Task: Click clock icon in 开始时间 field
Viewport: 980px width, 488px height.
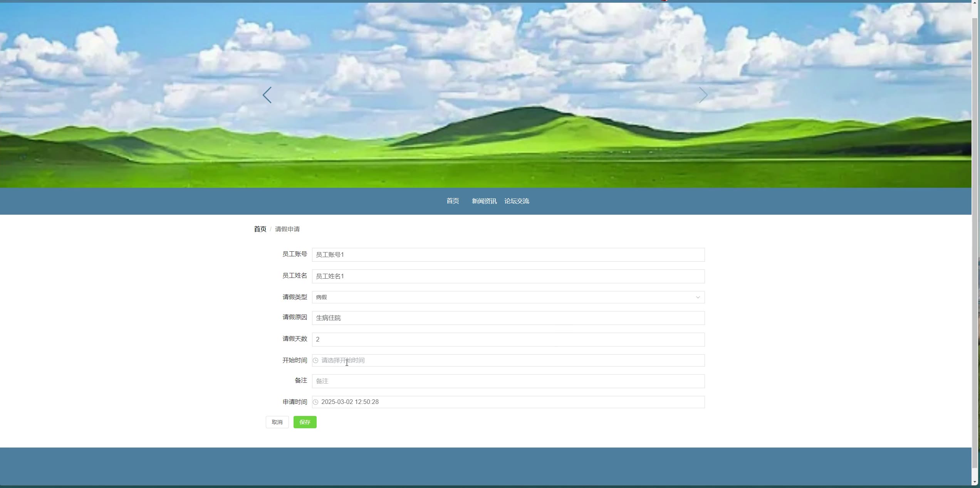Action: pyautogui.click(x=315, y=360)
